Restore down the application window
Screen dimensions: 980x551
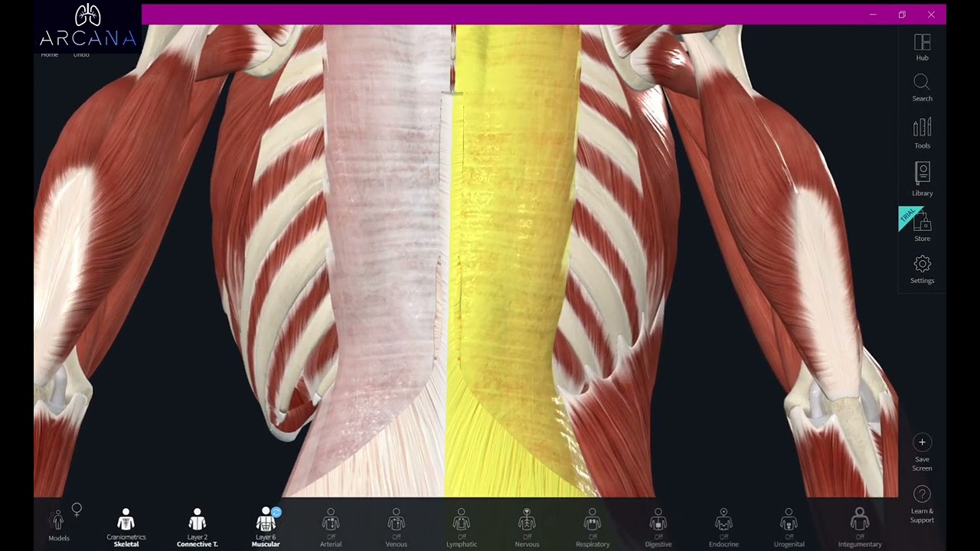pyautogui.click(x=902, y=15)
